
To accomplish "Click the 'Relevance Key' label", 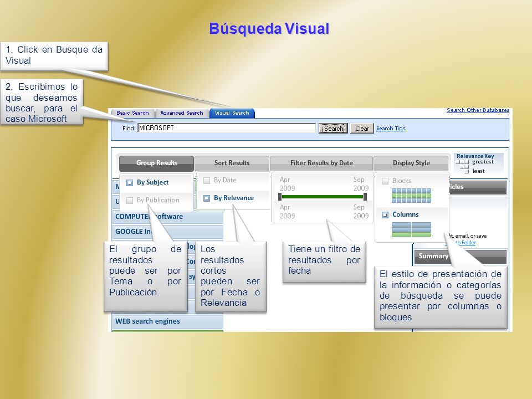I will (x=475, y=156).
